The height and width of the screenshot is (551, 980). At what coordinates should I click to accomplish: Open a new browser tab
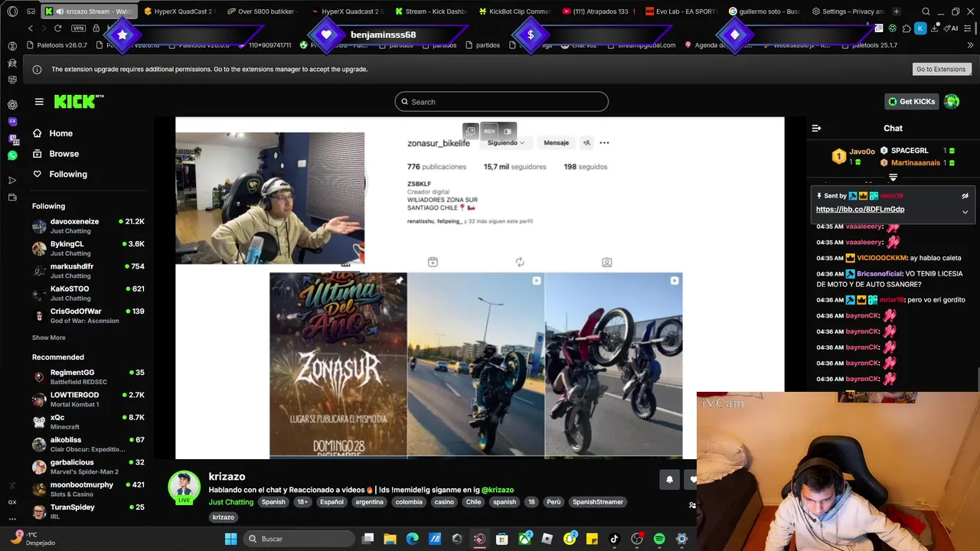point(897,11)
